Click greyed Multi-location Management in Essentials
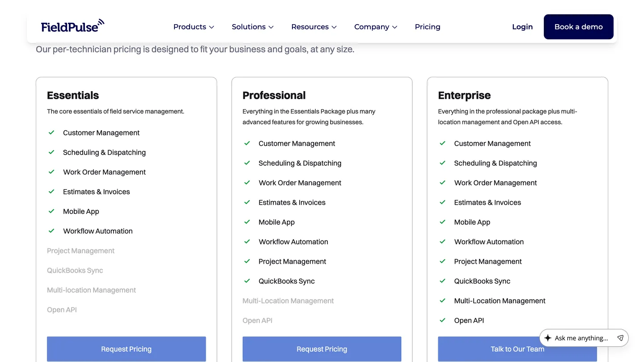The width and height of the screenshot is (644, 362). click(x=91, y=290)
